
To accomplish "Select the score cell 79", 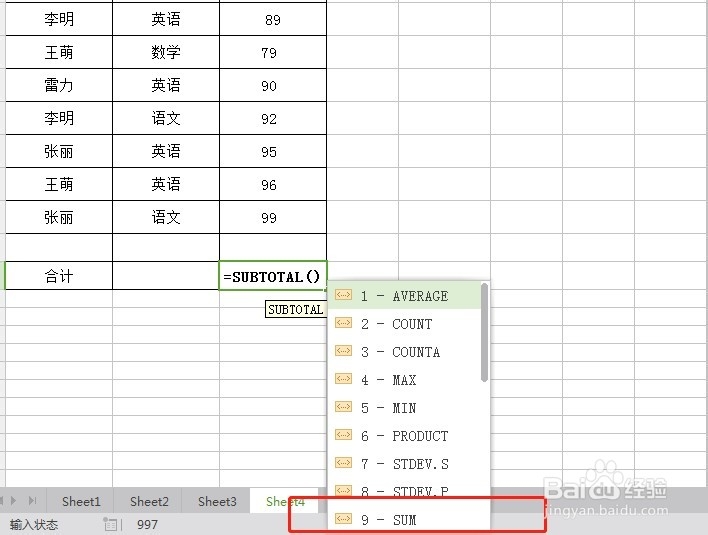I will pos(273,52).
